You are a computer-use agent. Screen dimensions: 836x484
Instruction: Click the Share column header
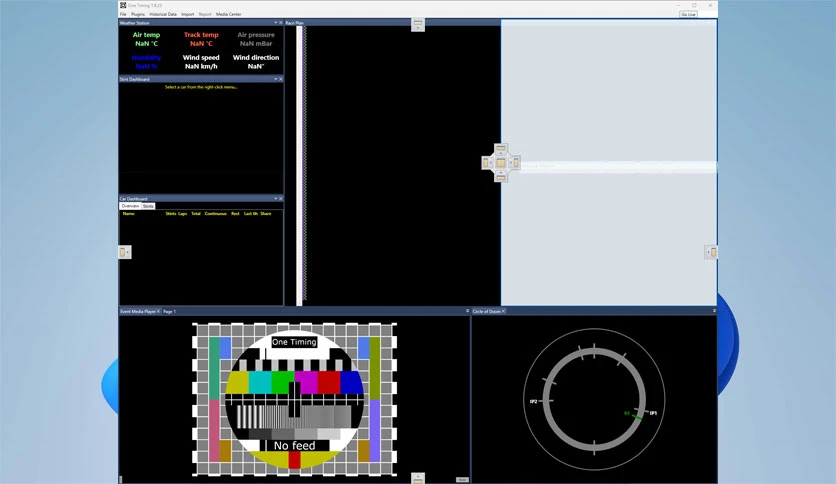[266, 214]
